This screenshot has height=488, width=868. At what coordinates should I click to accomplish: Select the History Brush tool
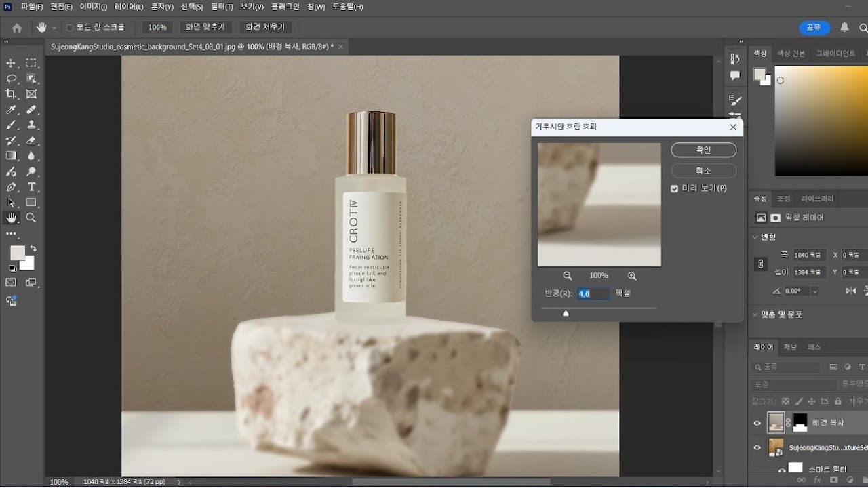11,140
